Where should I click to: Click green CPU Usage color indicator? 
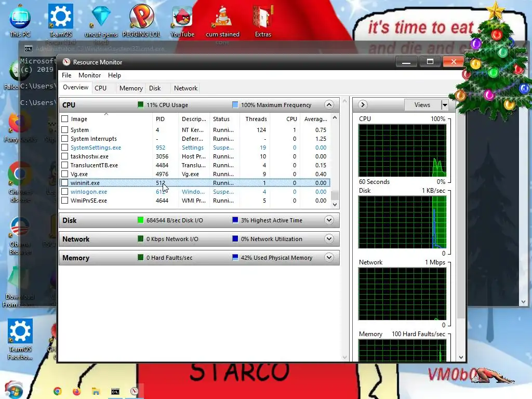pyautogui.click(x=140, y=104)
